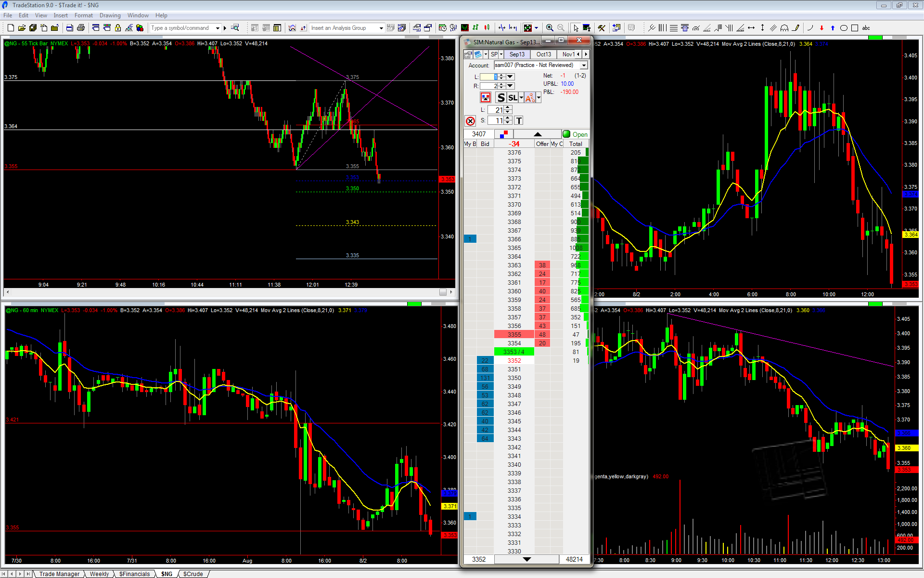Click price 3355 in the Matrix ladder
Viewport: 924px width, 578px height.
[514, 334]
